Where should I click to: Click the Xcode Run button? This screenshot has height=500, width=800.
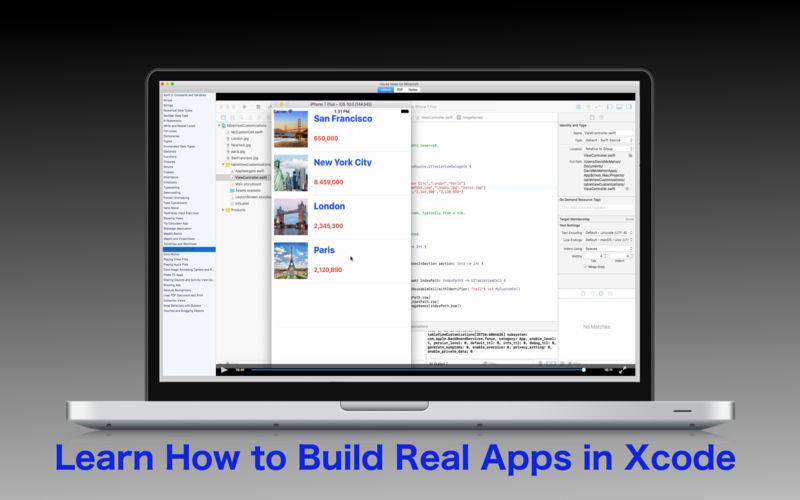pos(244,107)
